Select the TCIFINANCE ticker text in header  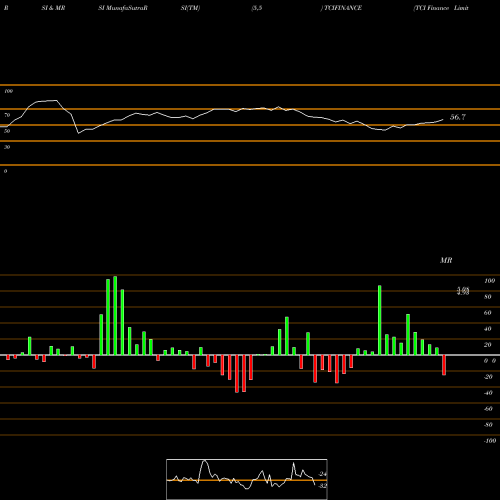(x=343, y=8)
